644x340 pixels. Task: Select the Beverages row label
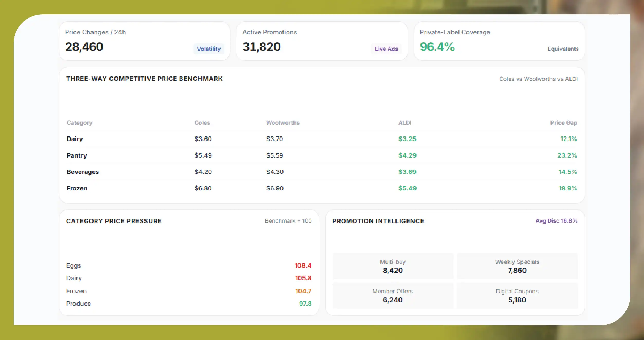pos(83,172)
